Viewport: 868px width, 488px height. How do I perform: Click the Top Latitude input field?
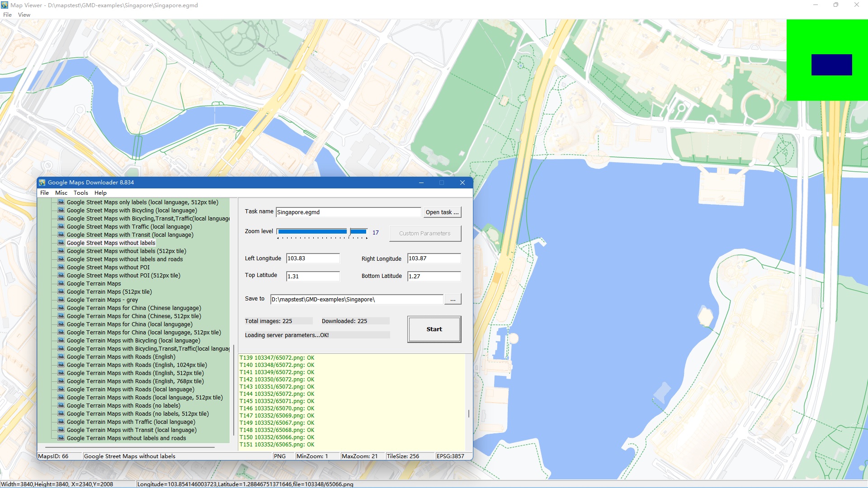(313, 277)
